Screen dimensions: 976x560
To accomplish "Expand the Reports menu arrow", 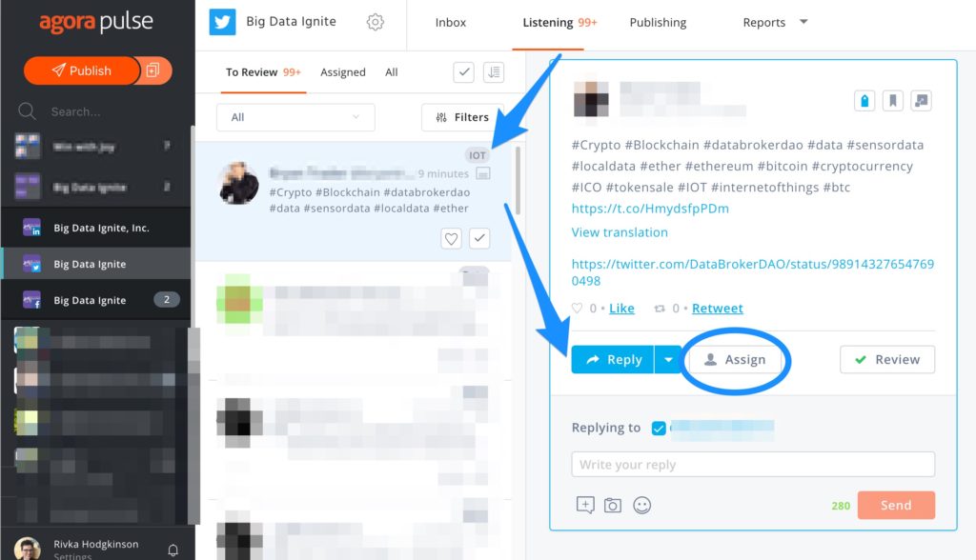I will [x=803, y=22].
